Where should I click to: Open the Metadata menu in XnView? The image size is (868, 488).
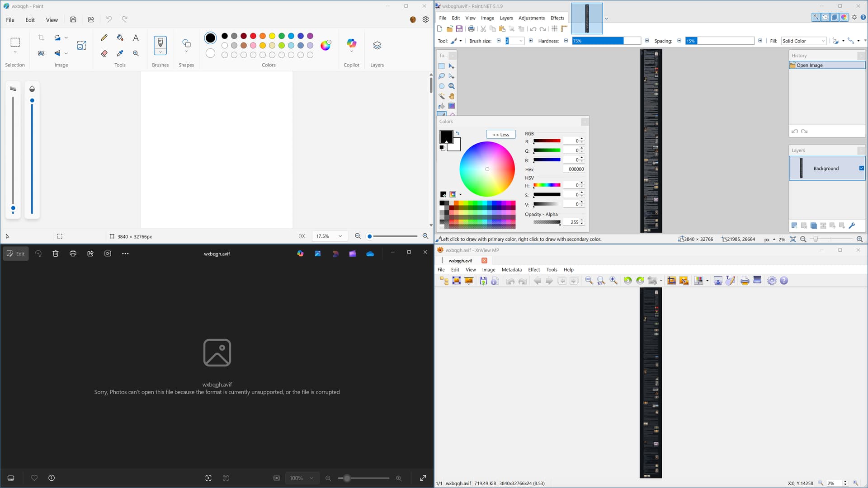coord(511,270)
